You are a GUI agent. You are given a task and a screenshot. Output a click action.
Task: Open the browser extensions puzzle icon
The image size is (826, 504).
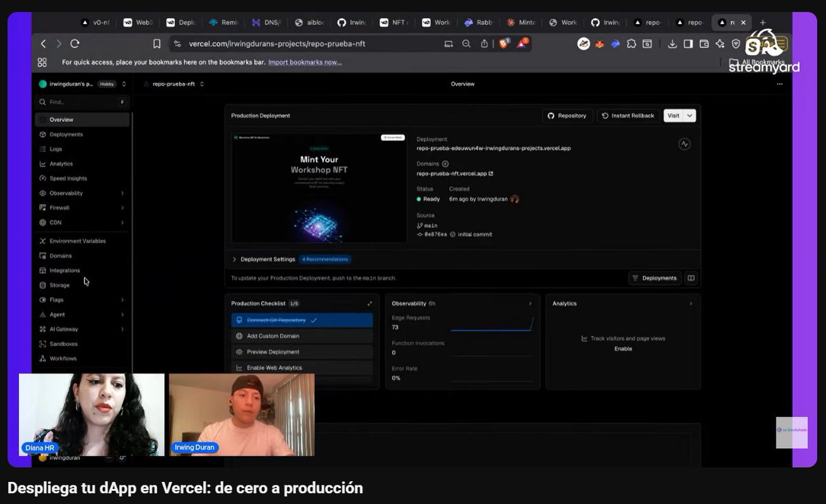pyautogui.click(x=631, y=44)
